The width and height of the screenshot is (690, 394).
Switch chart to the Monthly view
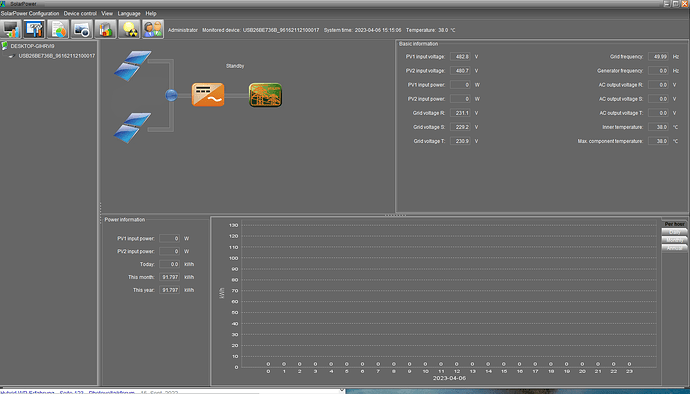point(674,240)
